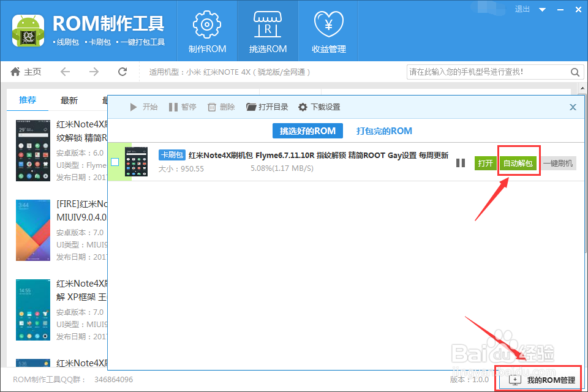This screenshot has height=392, width=588.
Task: Open the 挑选ROM shop section
Action: [x=268, y=31]
